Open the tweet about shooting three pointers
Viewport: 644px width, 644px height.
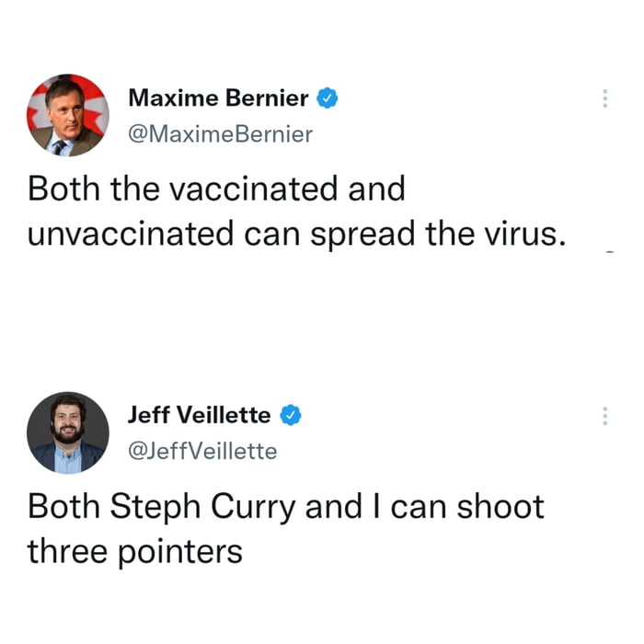pyautogui.click(x=285, y=528)
